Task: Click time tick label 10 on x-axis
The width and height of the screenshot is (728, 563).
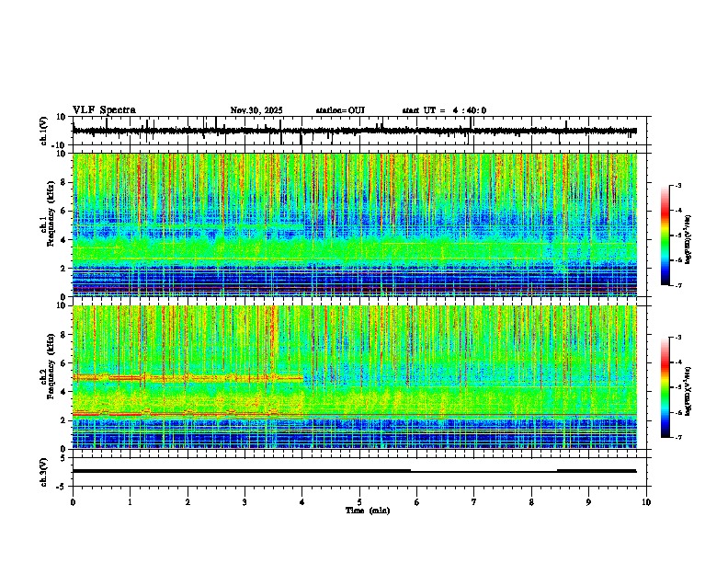Action: [646, 502]
